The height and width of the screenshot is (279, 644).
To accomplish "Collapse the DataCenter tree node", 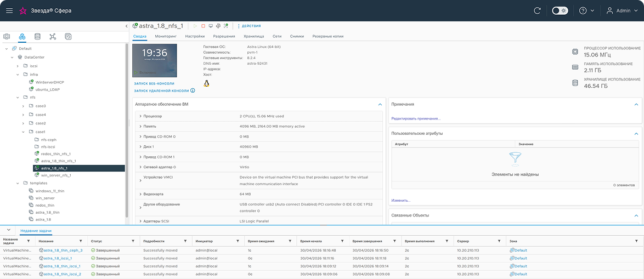I will pos(12,57).
